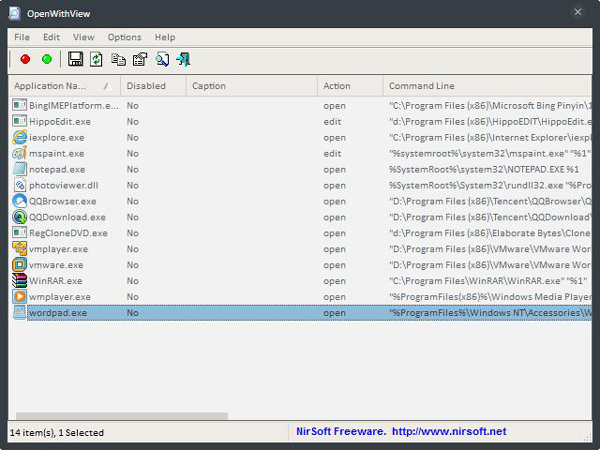Click the RegCloneDVD.exe row icon
The height and width of the screenshot is (450, 600).
click(x=20, y=233)
